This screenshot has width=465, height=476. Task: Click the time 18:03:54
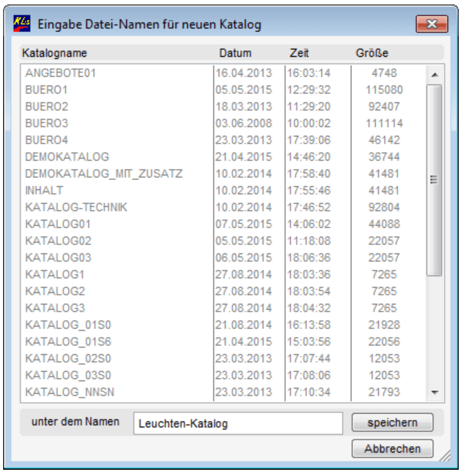click(309, 291)
